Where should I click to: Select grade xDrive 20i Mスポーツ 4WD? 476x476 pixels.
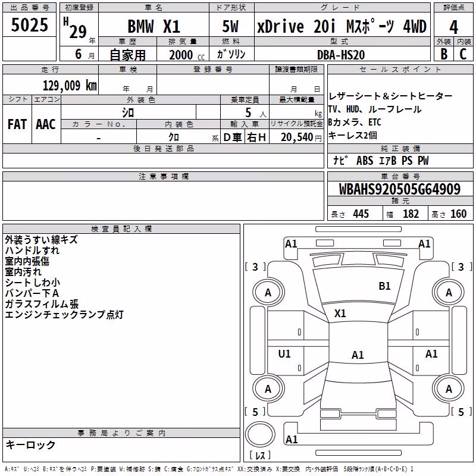(x=342, y=26)
